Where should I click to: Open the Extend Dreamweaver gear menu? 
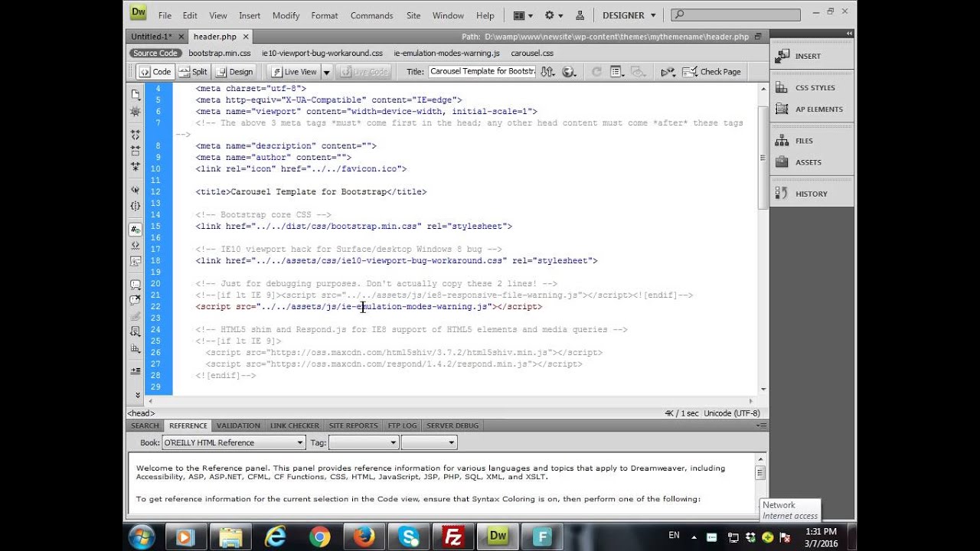[x=554, y=15]
